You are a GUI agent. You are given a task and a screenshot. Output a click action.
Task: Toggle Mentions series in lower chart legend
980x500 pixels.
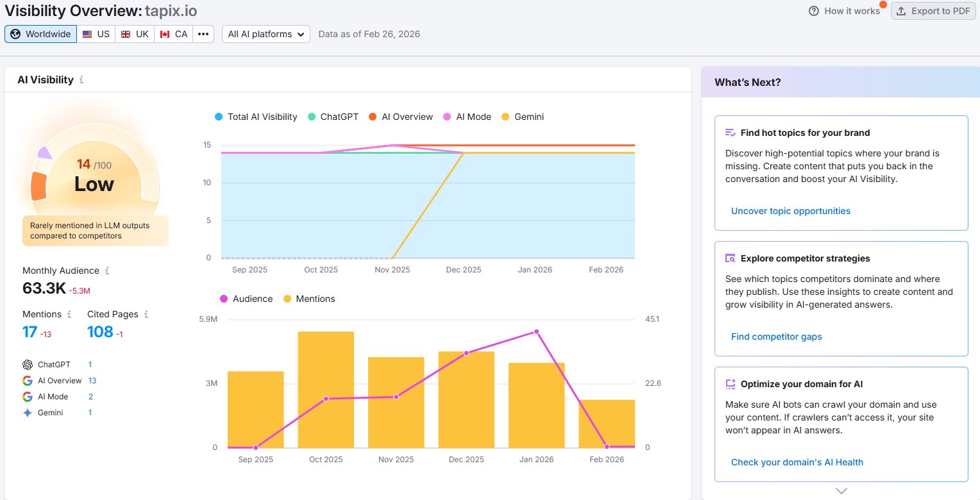309,299
